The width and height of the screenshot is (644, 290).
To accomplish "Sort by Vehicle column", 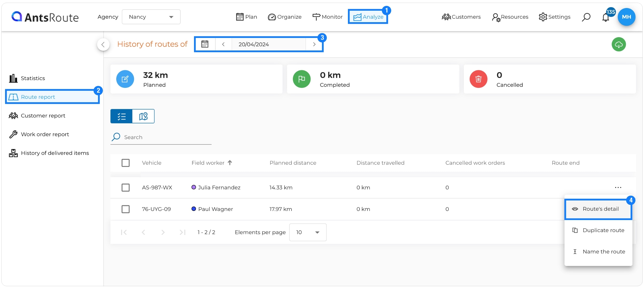I will click(x=152, y=163).
